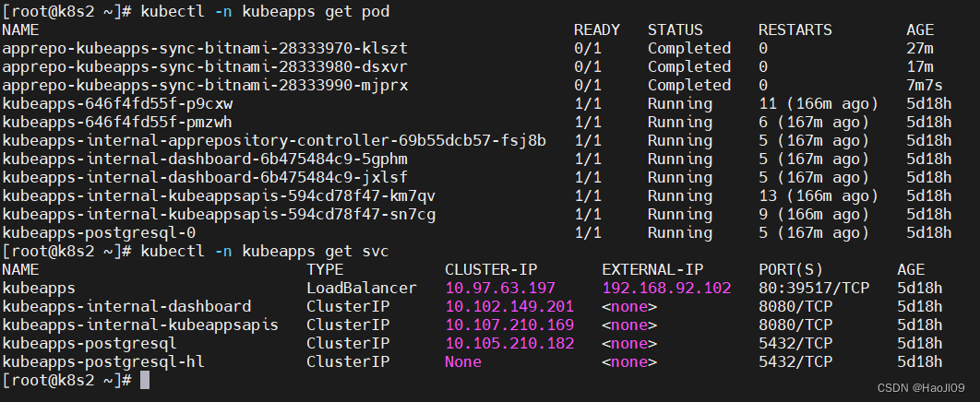Click restart value 9 (166m ago)

click(x=814, y=215)
